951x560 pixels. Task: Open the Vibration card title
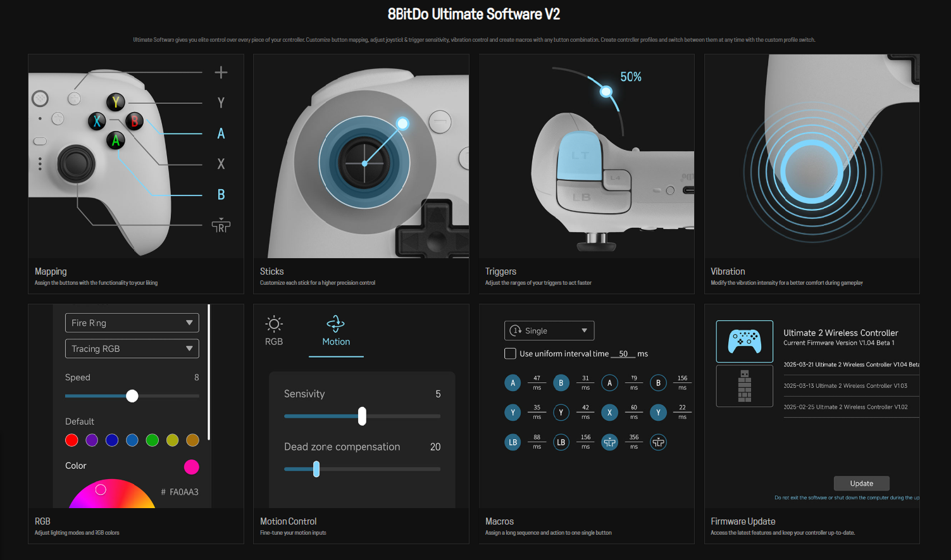[728, 271]
